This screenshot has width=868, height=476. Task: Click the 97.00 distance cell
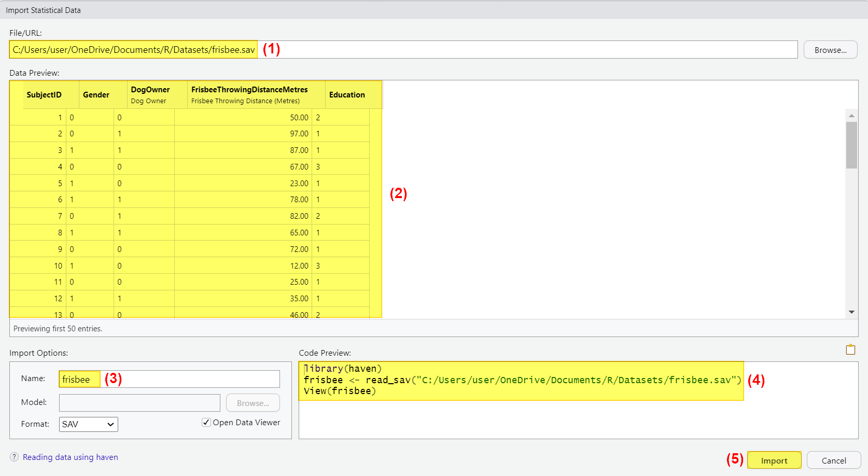pyautogui.click(x=243, y=134)
